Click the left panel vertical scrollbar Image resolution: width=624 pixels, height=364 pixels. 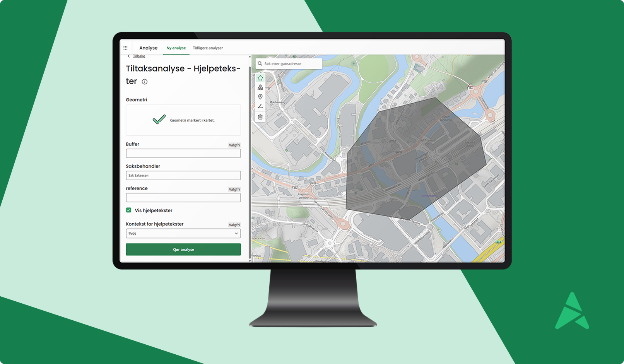[x=250, y=155]
